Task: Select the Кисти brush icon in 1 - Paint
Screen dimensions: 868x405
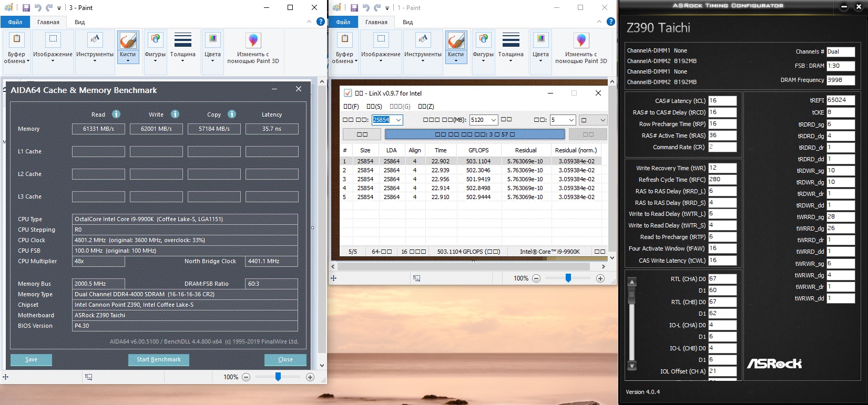Action: tap(456, 41)
